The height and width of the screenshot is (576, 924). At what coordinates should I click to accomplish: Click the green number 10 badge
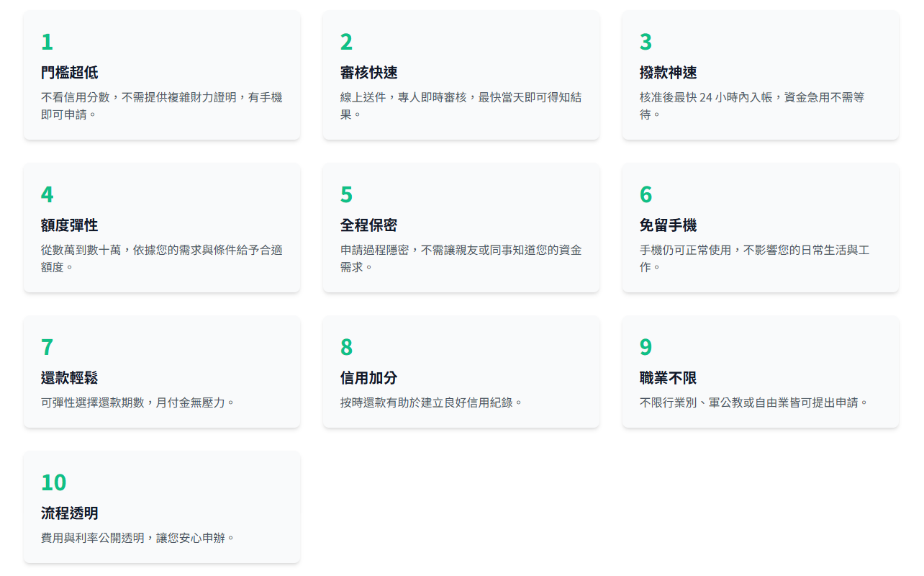coord(53,482)
